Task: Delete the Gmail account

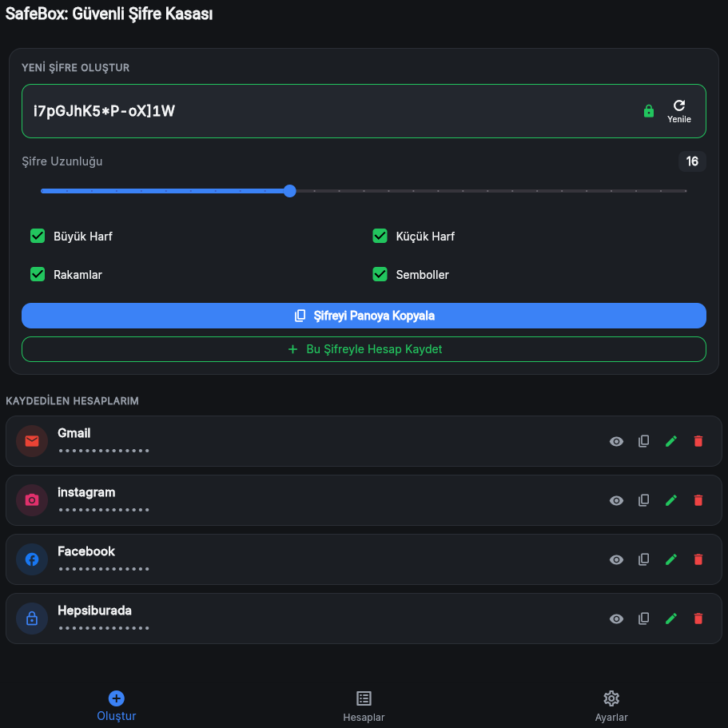Action: tap(698, 441)
